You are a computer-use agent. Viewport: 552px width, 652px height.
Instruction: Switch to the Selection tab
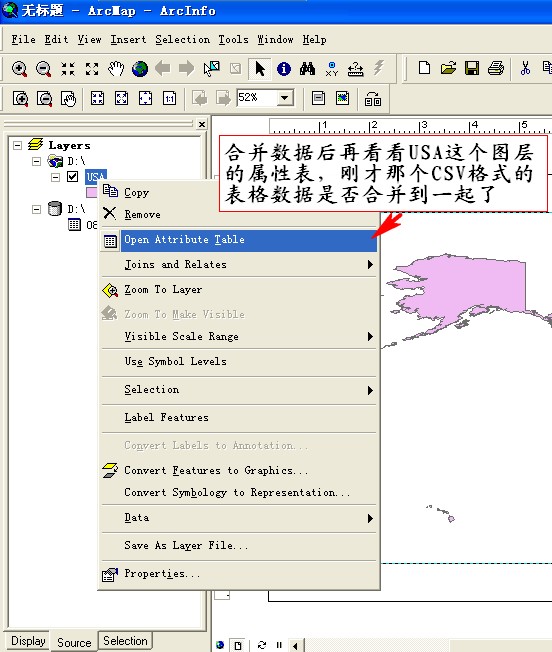coord(125,641)
